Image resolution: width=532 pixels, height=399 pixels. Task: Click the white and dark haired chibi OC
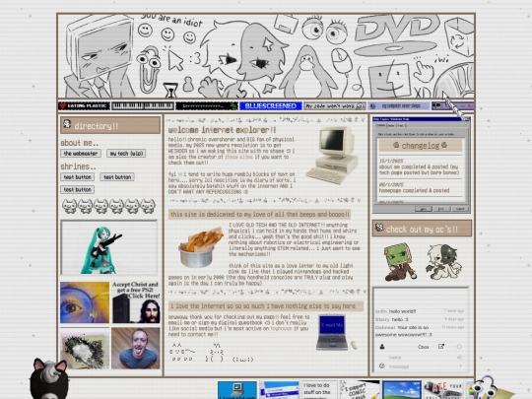point(443,262)
